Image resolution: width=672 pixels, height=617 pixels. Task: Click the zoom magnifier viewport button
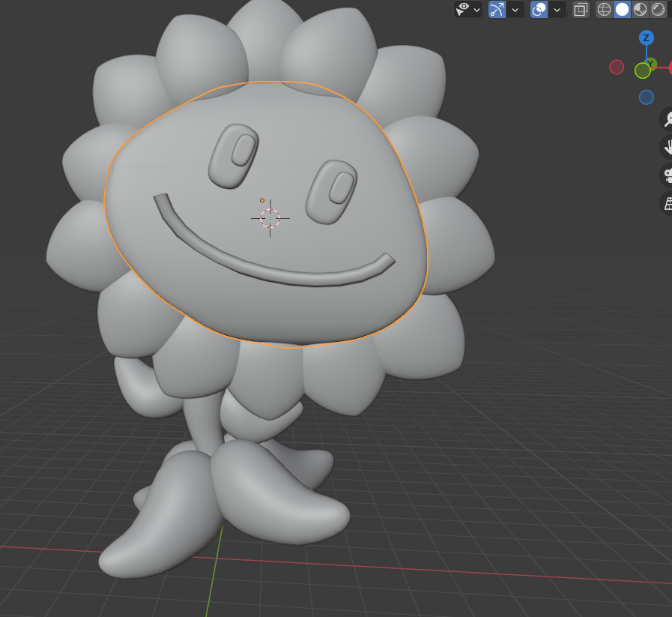(667, 119)
